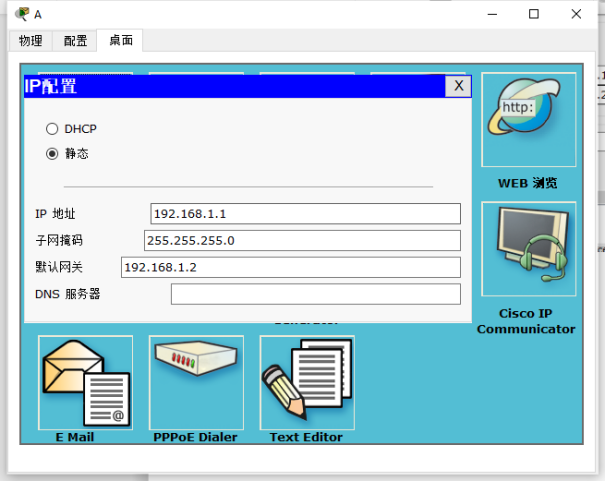Image resolution: width=605 pixels, height=481 pixels.
Task: Select the DHCP radio button
Action: tap(52, 129)
